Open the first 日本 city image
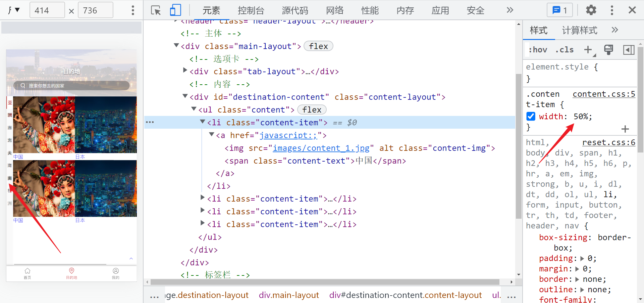 click(x=106, y=125)
